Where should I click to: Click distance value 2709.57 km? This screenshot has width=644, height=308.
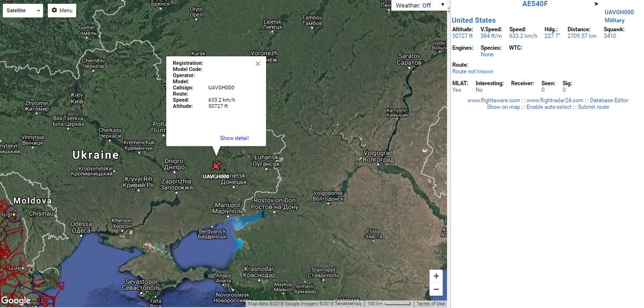coord(582,36)
